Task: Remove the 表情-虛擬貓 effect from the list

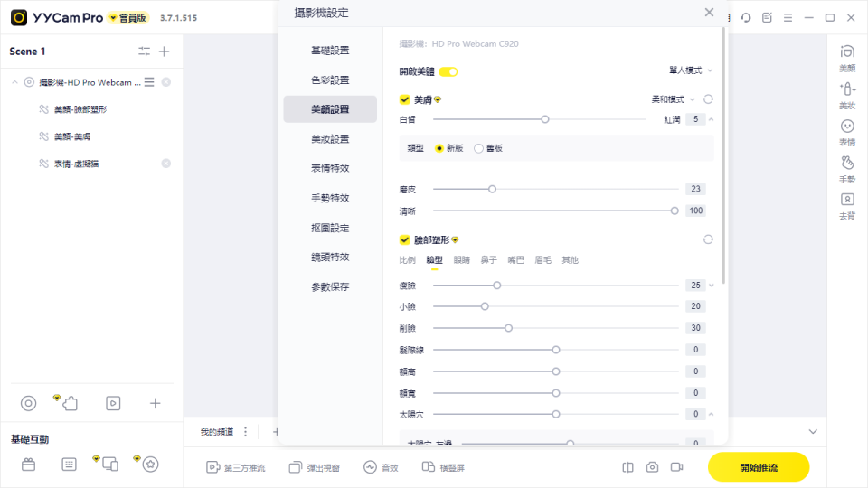Action: click(165, 164)
